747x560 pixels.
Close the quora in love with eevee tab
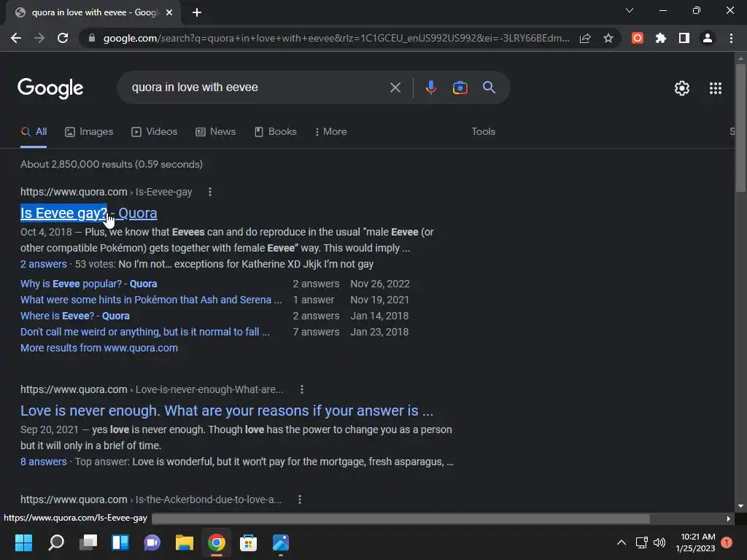[x=169, y=12]
